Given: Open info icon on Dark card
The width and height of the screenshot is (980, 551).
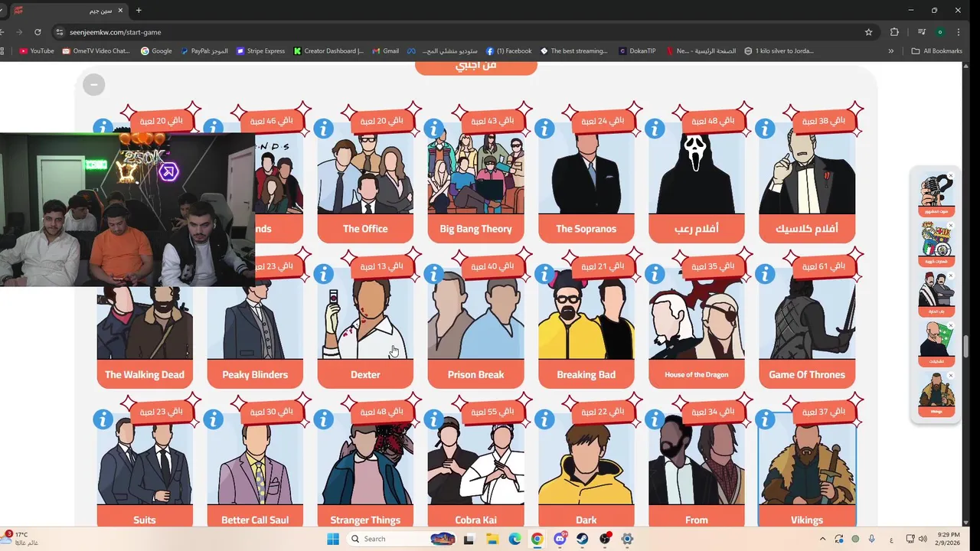Looking at the screenshot, I should (544, 419).
